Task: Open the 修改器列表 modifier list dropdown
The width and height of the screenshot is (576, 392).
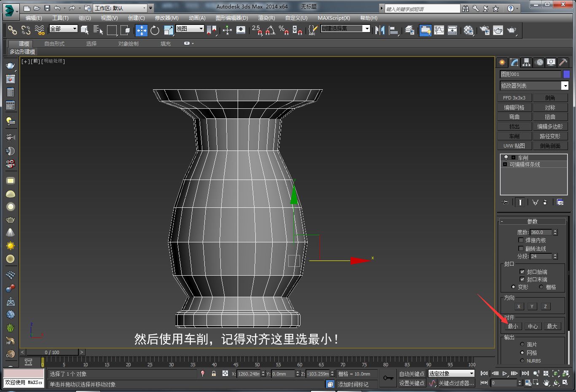Action: click(x=565, y=86)
